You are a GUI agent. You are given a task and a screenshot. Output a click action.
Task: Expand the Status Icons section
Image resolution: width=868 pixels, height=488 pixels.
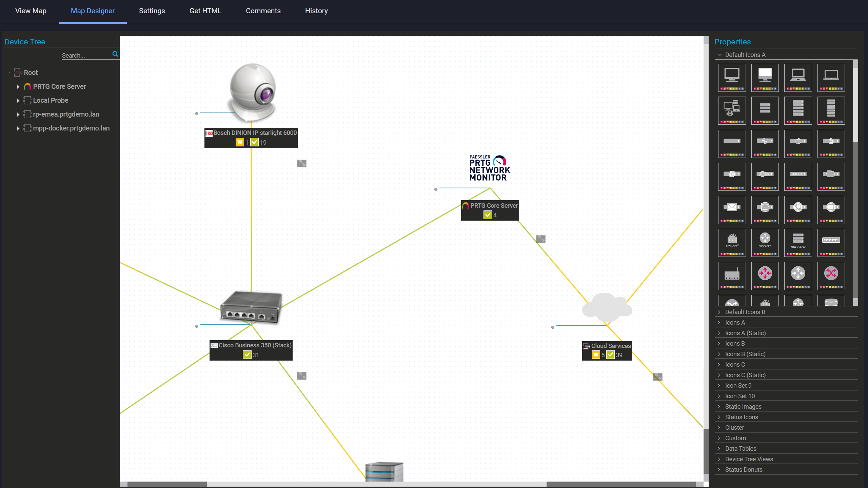coord(786,417)
